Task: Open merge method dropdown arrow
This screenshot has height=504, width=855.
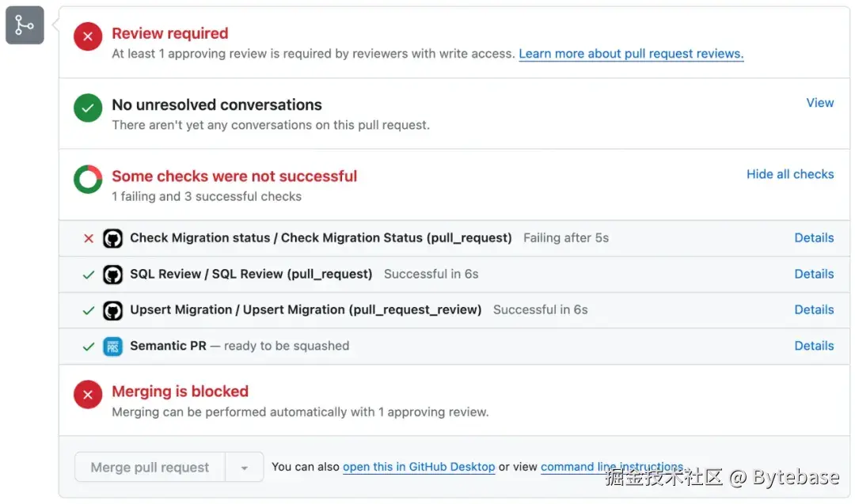Action: pos(245,468)
